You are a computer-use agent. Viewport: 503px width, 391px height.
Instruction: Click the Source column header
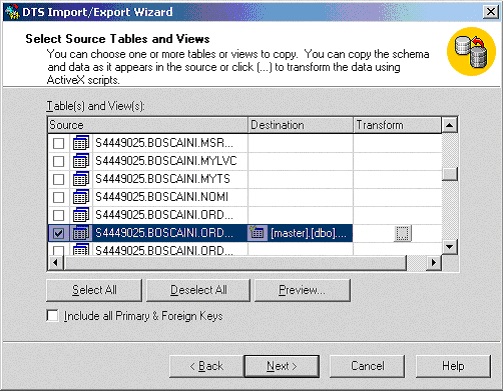[148, 125]
